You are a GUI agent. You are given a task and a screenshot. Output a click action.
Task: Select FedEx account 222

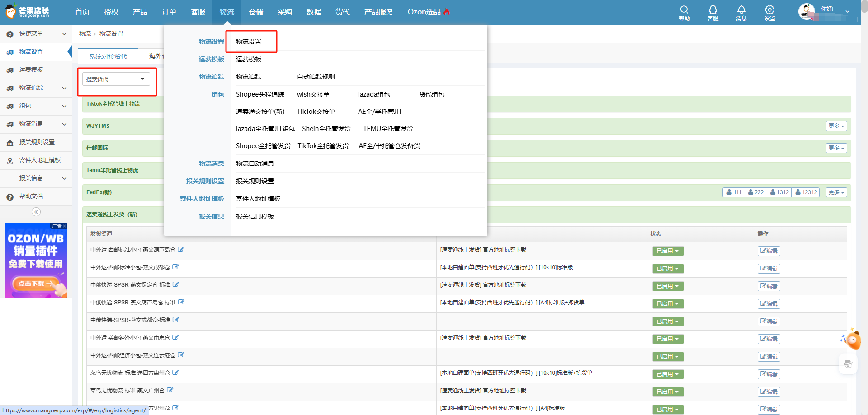755,192
